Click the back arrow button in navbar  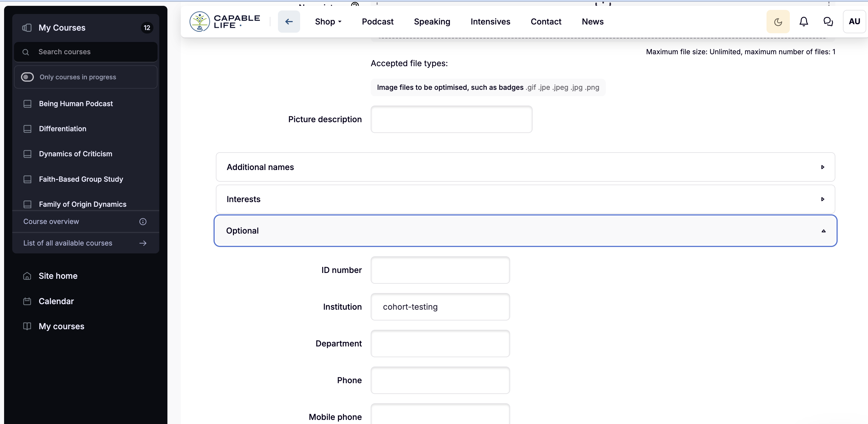pyautogui.click(x=289, y=22)
